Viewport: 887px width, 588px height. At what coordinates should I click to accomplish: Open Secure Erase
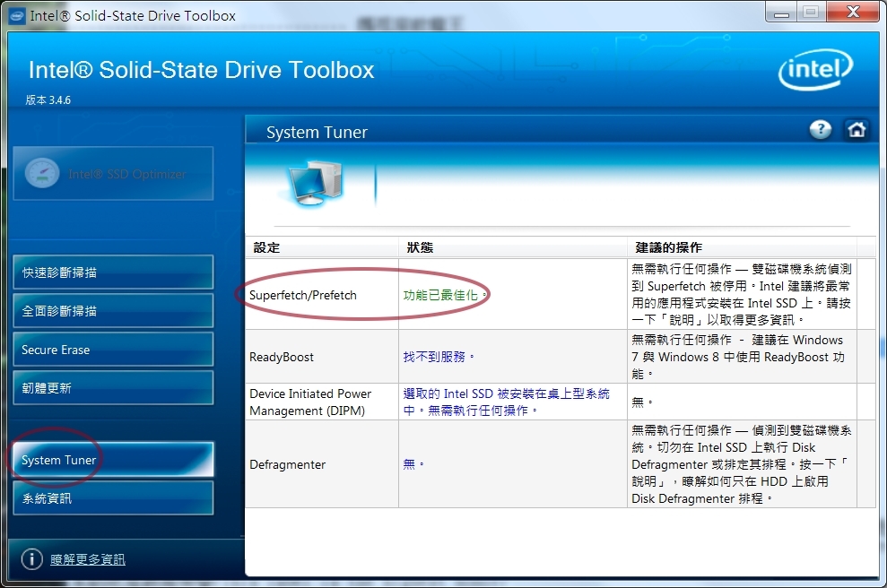click(x=113, y=350)
